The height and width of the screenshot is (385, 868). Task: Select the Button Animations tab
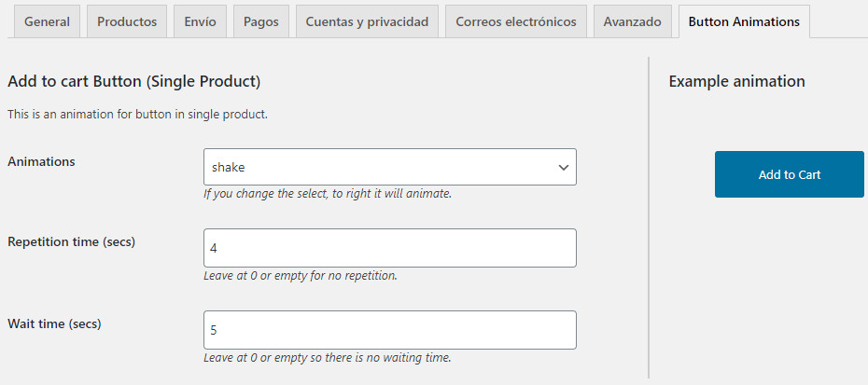[744, 22]
